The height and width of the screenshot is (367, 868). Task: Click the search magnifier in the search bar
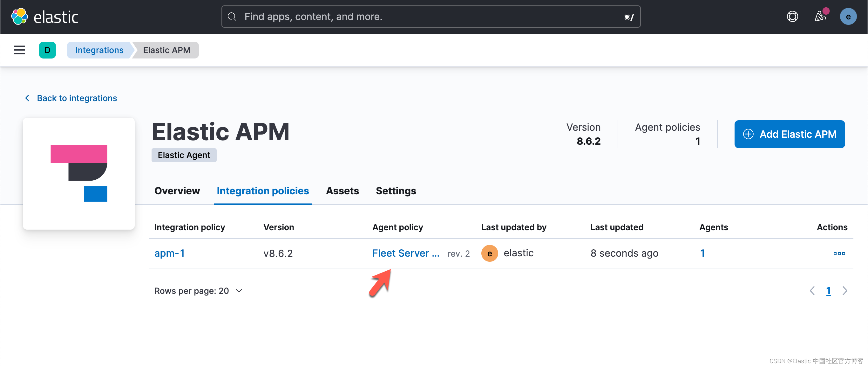click(232, 16)
